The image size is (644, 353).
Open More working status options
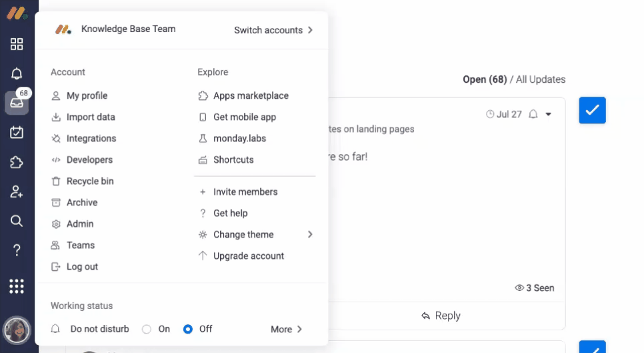click(286, 329)
